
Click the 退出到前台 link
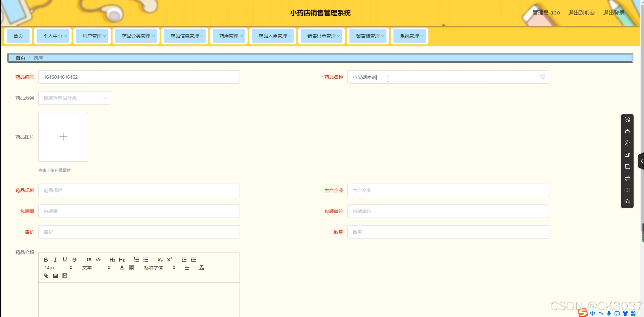click(581, 13)
